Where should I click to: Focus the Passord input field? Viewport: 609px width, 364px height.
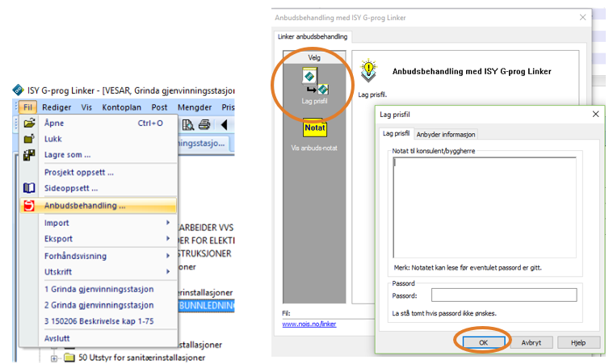(504, 295)
